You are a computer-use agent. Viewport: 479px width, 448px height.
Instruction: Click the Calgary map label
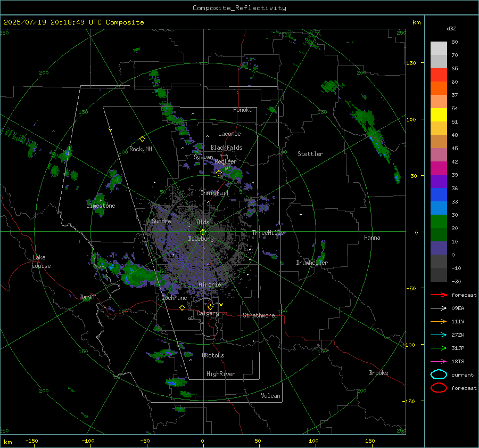tap(208, 313)
